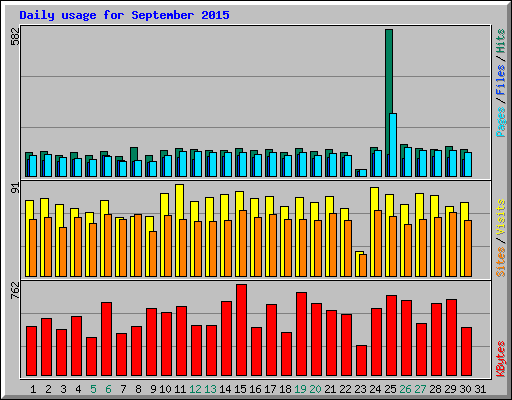Click the 'Files' legend label
The height and width of the screenshot is (400, 512).
pos(501,80)
